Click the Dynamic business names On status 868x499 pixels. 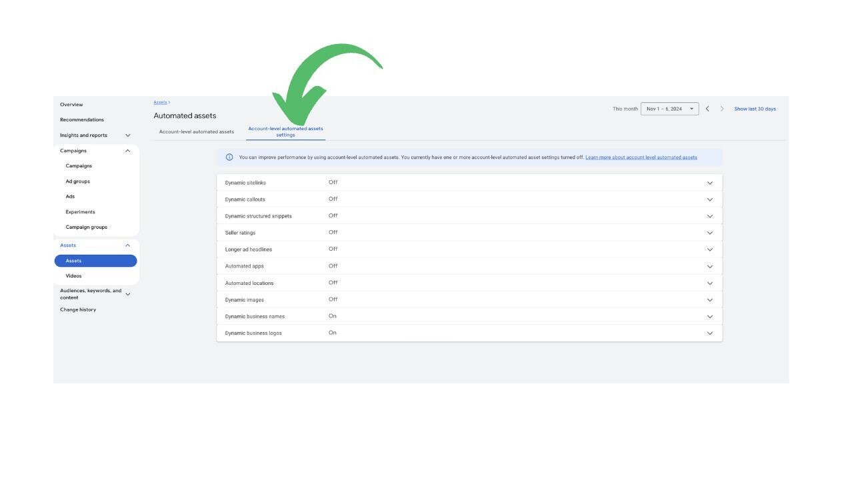pos(332,316)
